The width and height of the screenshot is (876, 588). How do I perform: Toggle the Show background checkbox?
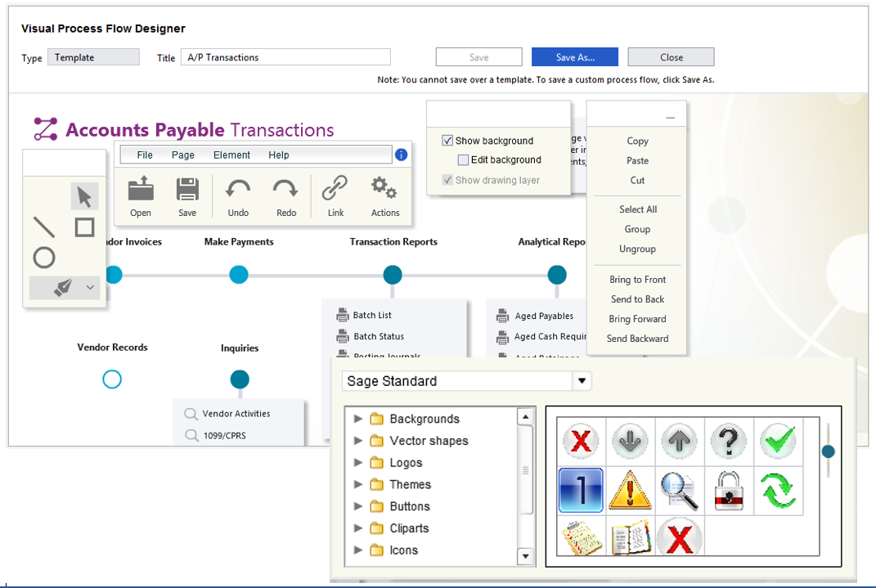tap(447, 141)
